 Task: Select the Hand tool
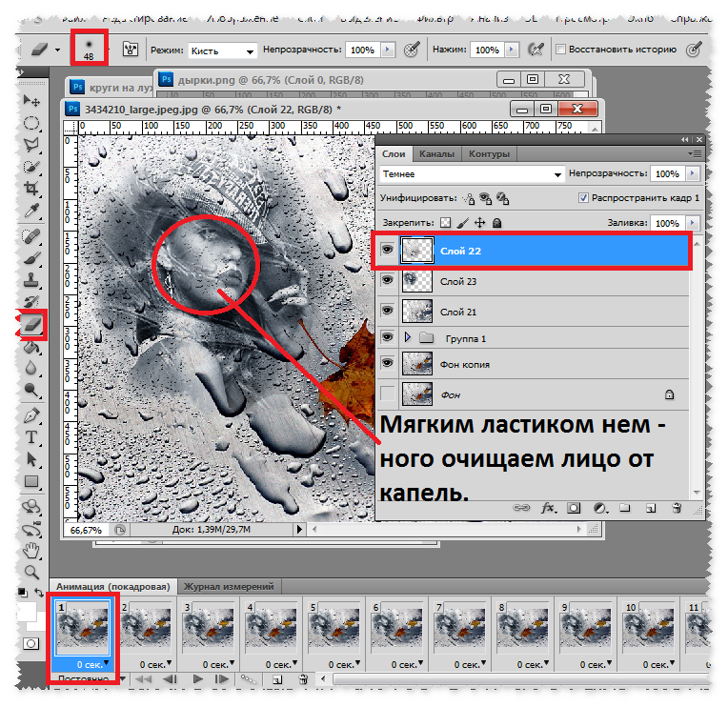31,551
